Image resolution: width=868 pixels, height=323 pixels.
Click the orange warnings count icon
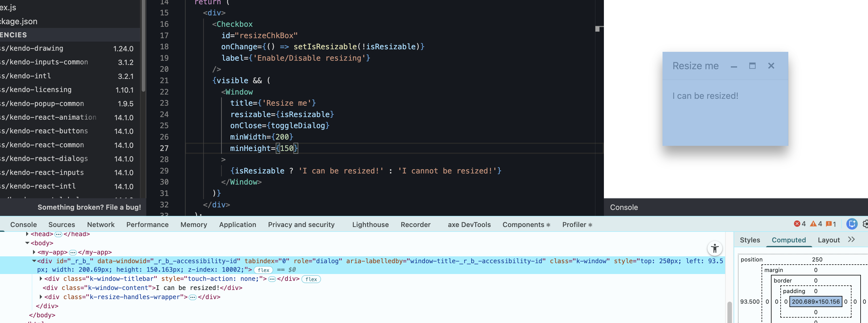pyautogui.click(x=813, y=224)
